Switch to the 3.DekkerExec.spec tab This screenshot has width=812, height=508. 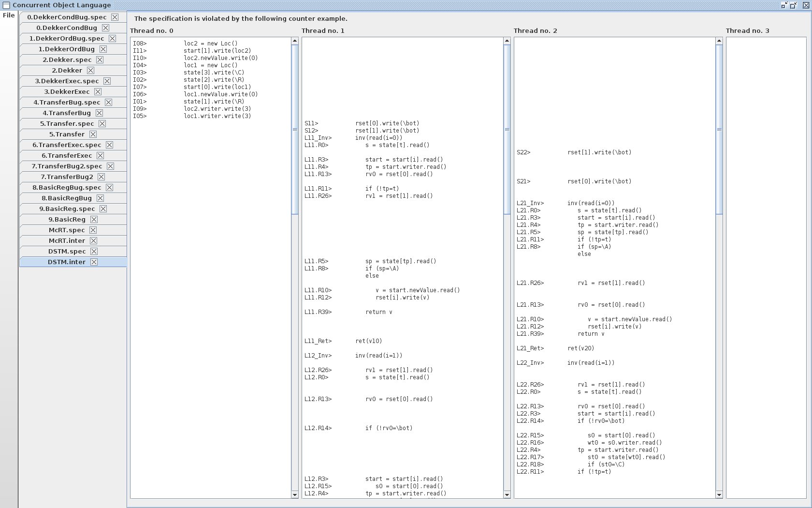[73, 81]
